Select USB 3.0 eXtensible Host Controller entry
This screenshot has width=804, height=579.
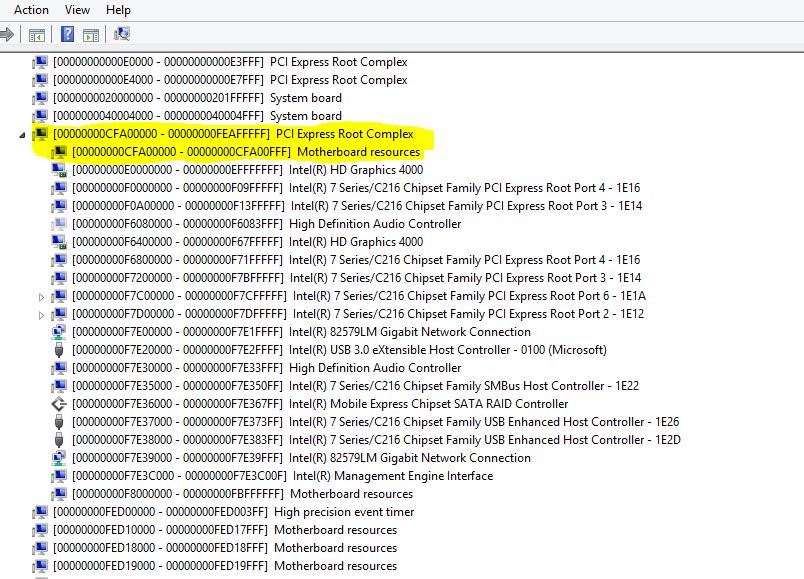point(339,350)
